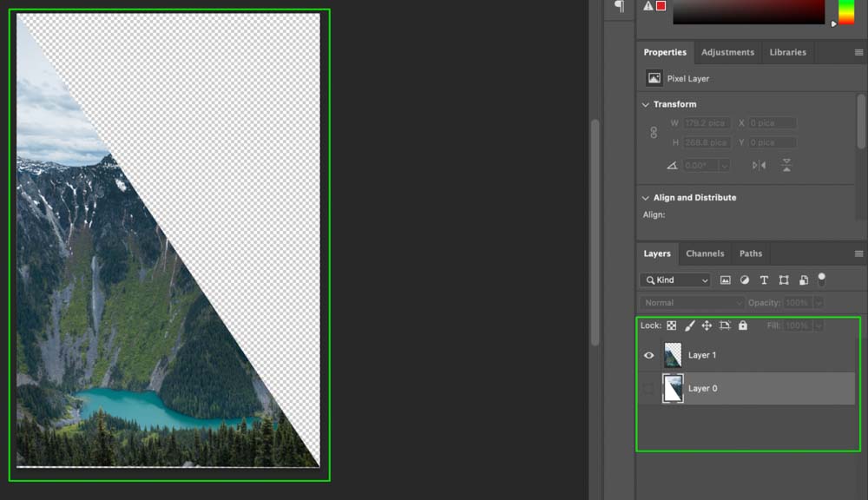Image resolution: width=868 pixels, height=500 pixels.
Task: Select the Pixel Layer icon in Properties
Action: coord(654,77)
